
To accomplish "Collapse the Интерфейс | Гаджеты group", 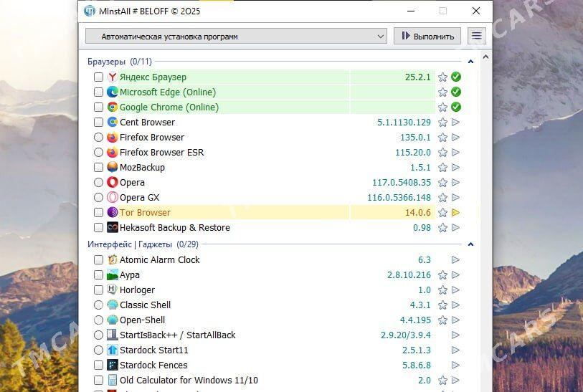I will [470, 244].
